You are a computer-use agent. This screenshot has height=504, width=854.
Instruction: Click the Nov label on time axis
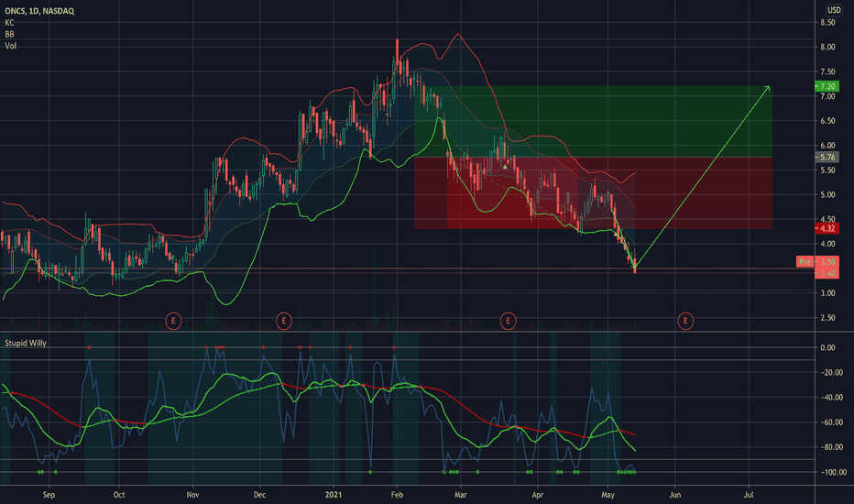tap(192, 495)
